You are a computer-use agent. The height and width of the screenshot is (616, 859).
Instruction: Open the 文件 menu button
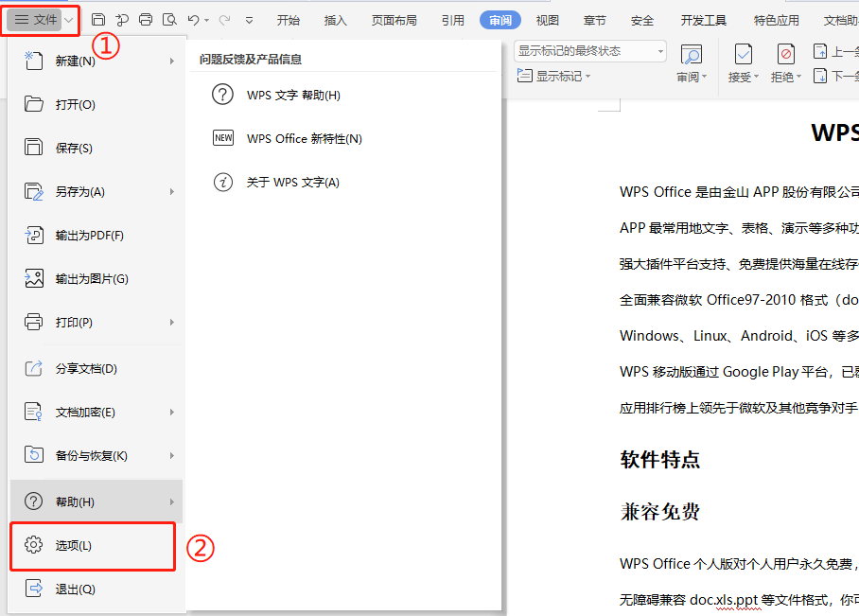point(35,20)
